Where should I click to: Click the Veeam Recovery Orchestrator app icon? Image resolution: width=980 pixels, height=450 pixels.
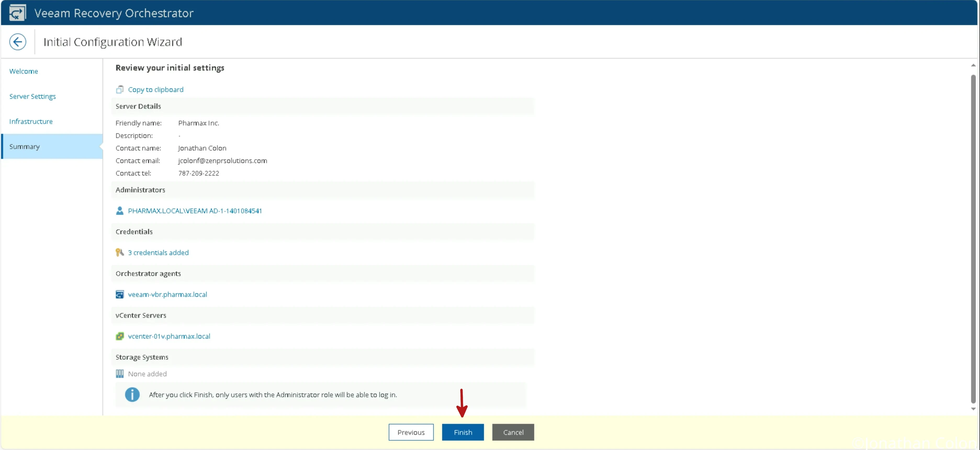click(17, 13)
